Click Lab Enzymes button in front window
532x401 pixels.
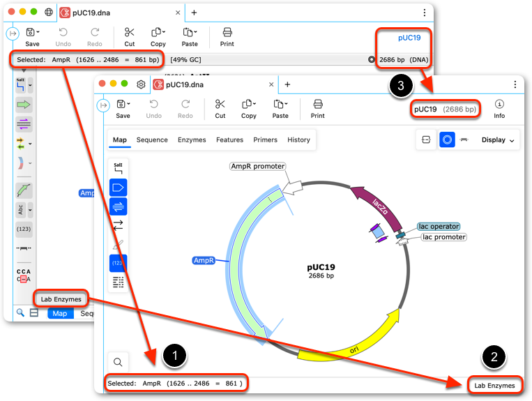494,386
